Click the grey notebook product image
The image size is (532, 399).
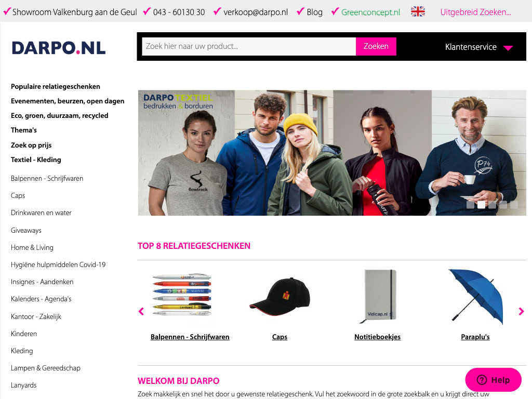point(378,296)
